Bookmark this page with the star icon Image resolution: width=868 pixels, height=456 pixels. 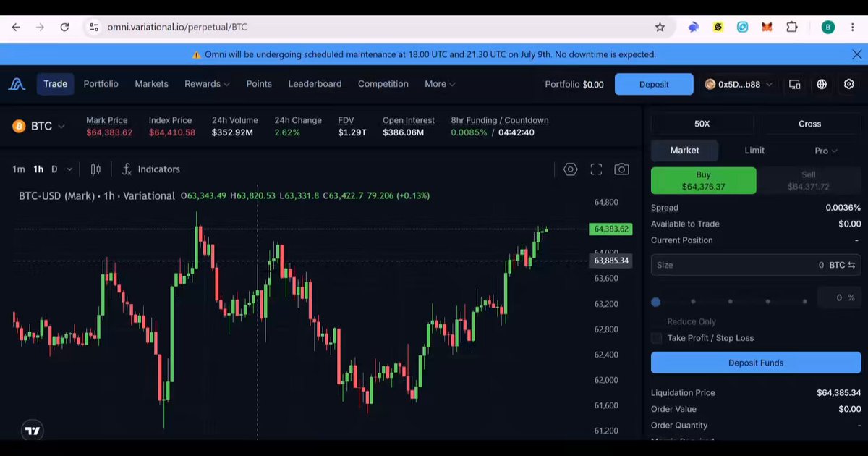pos(660,27)
